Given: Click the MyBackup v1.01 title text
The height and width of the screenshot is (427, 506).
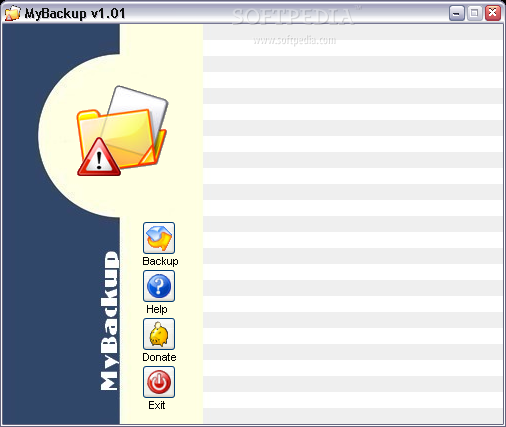Looking at the screenshot, I should [x=75, y=14].
